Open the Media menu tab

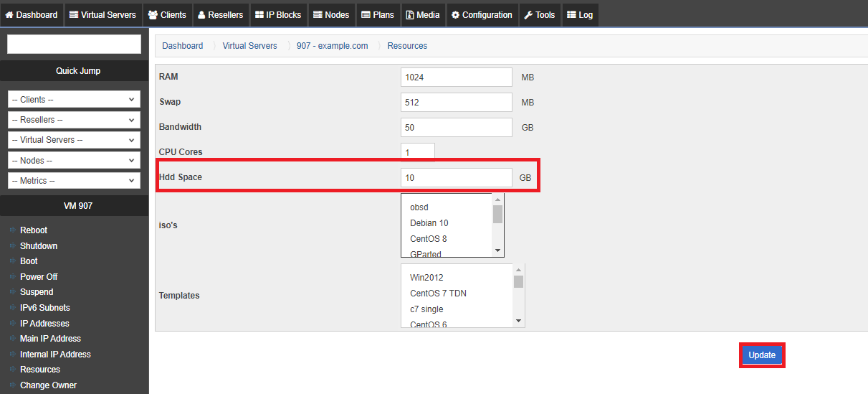(422, 14)
